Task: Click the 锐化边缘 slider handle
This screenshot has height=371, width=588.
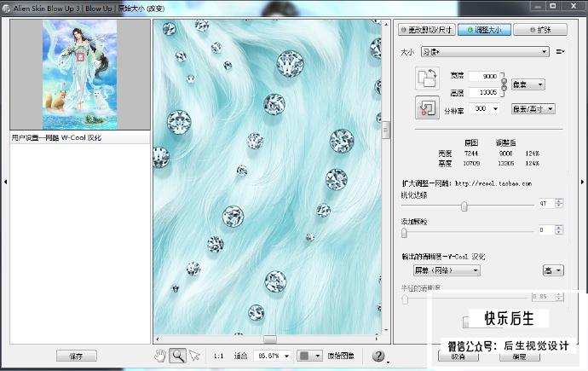Action: (464, 206)
